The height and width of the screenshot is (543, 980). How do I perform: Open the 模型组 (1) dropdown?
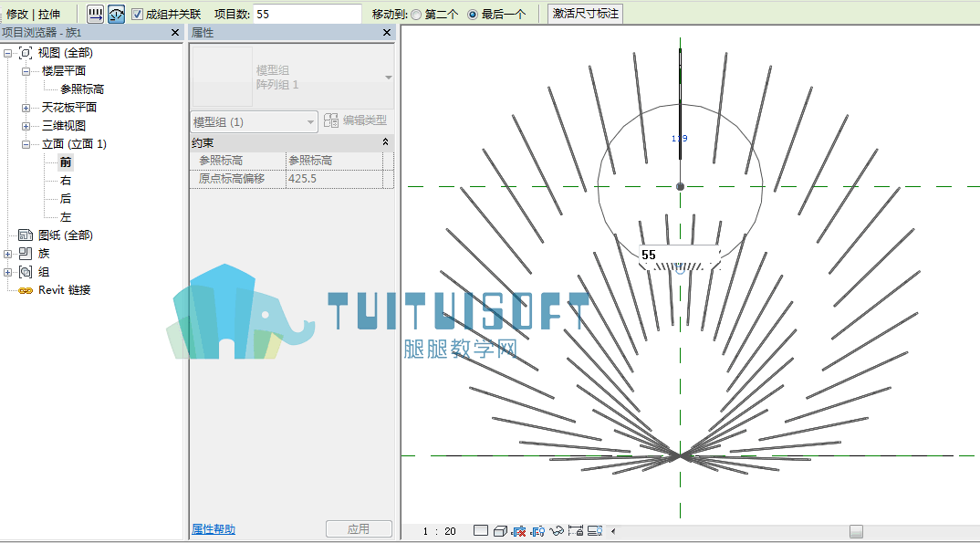click(x=254, y=122)
